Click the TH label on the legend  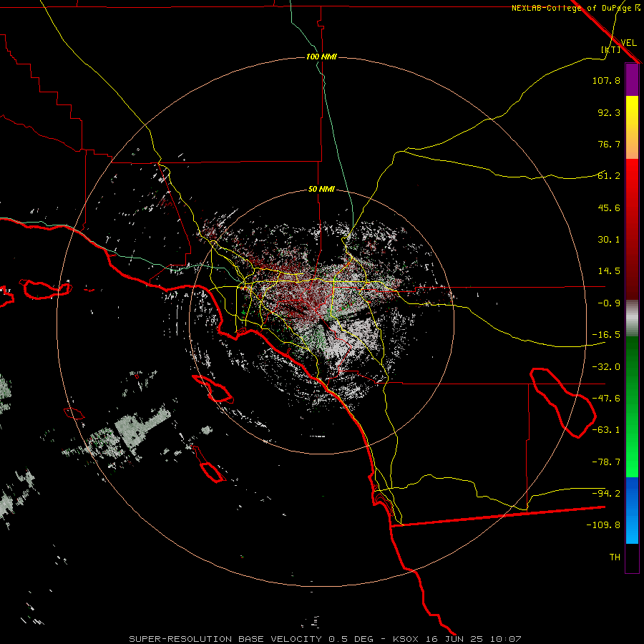coord(615,557)
